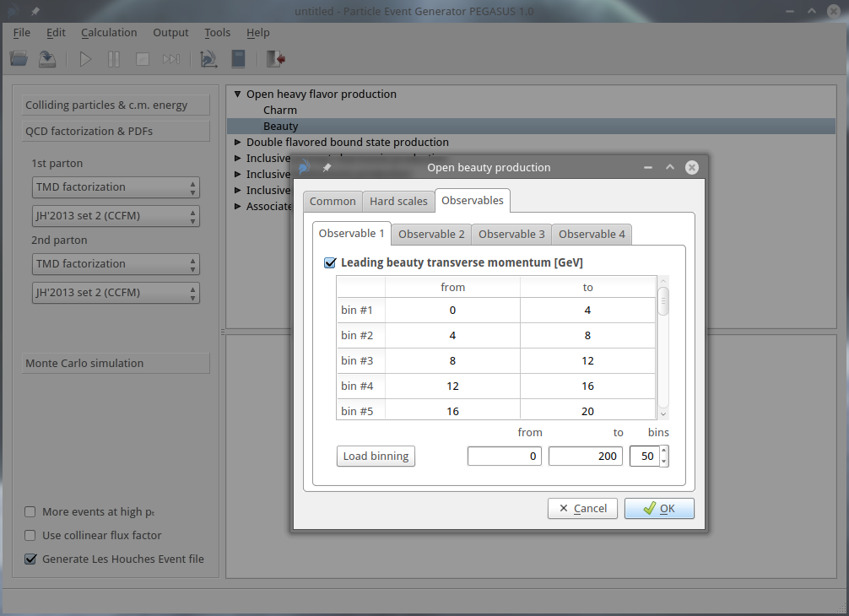
Task: Open the manual book icon
Action: (x=238, y=59)
